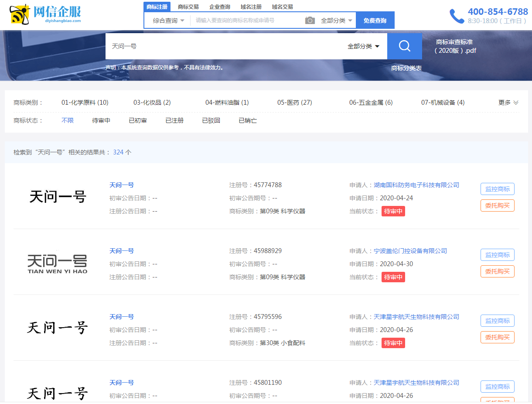532x404 pixels.
Task: Open the 综合查询 dropdown
Action: point(168,21)
